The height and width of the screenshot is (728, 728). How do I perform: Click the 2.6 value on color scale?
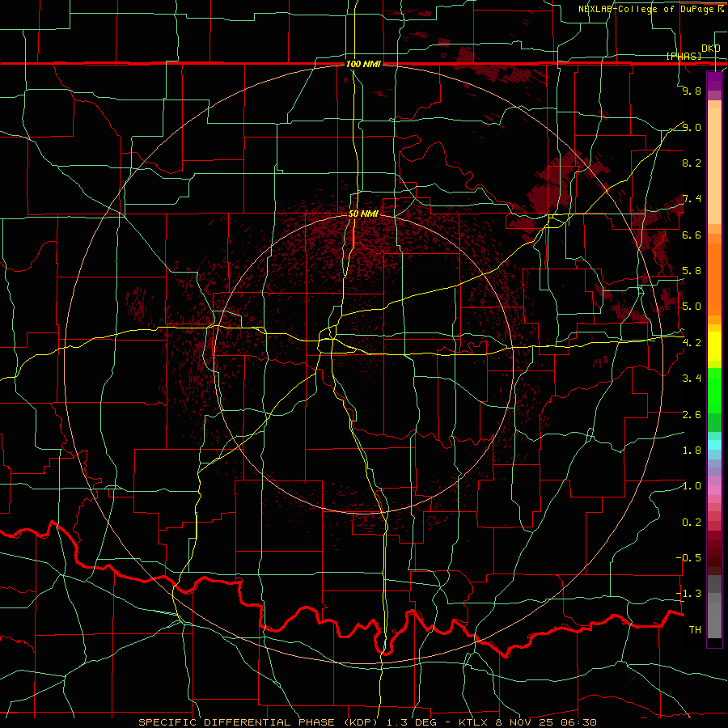692,415
